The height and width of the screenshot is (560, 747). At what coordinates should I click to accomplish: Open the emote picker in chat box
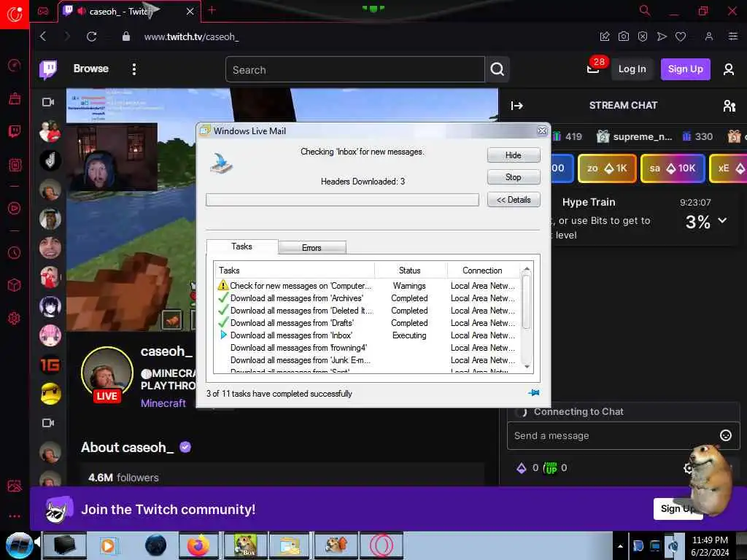point(726,435)
